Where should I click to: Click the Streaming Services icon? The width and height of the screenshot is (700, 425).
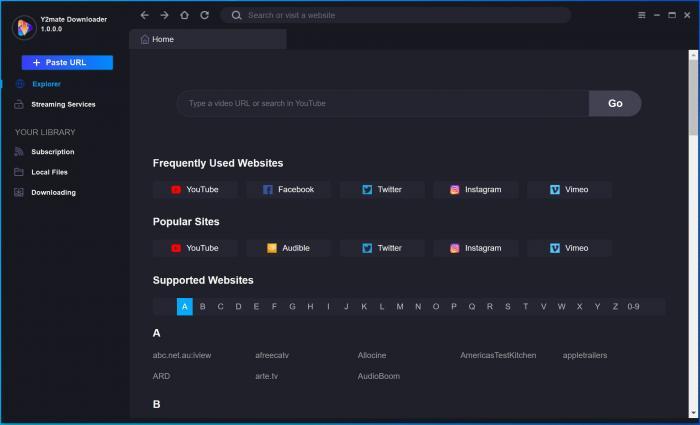[19, 104]
